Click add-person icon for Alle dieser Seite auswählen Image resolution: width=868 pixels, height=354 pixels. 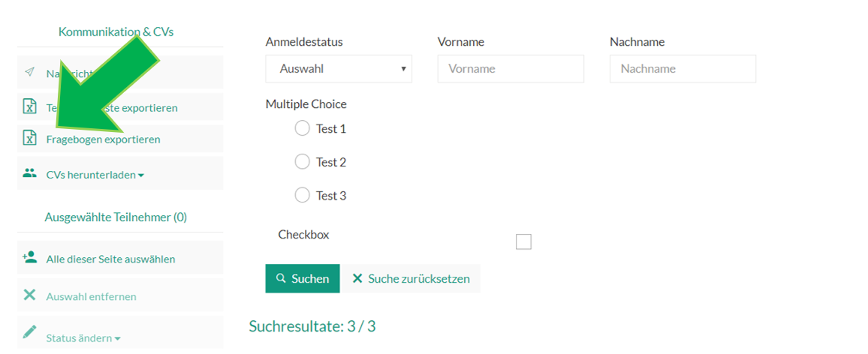pos(29,257)
